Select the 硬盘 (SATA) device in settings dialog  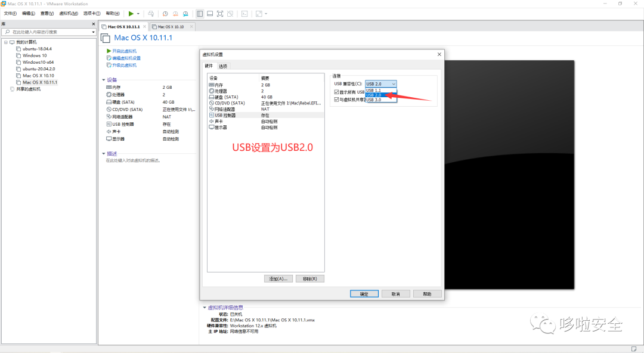[265, 97]
